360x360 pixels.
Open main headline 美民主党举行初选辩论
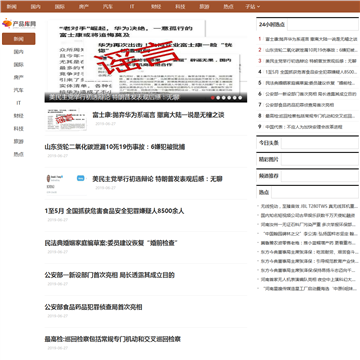pos(157,179)
